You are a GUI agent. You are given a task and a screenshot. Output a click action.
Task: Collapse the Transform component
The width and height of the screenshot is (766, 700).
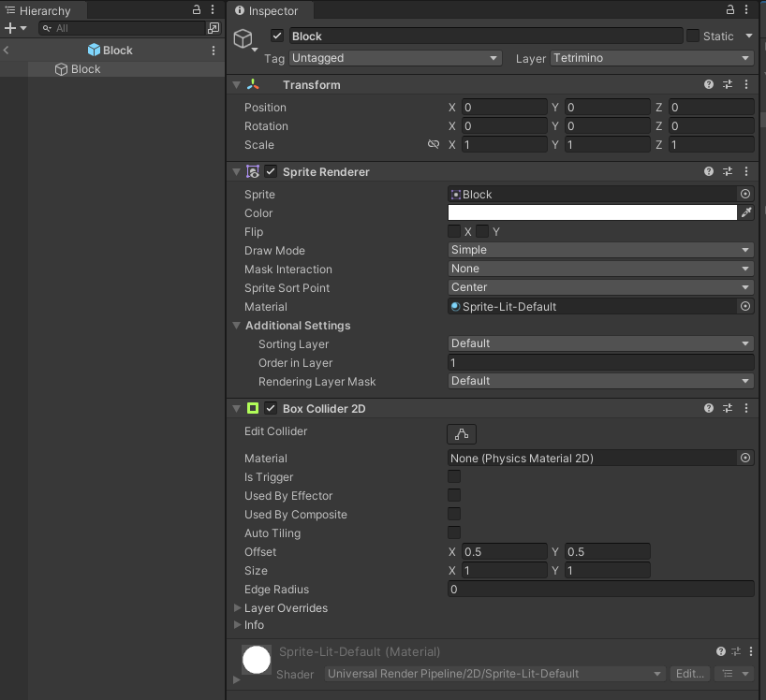coord(236,85)
